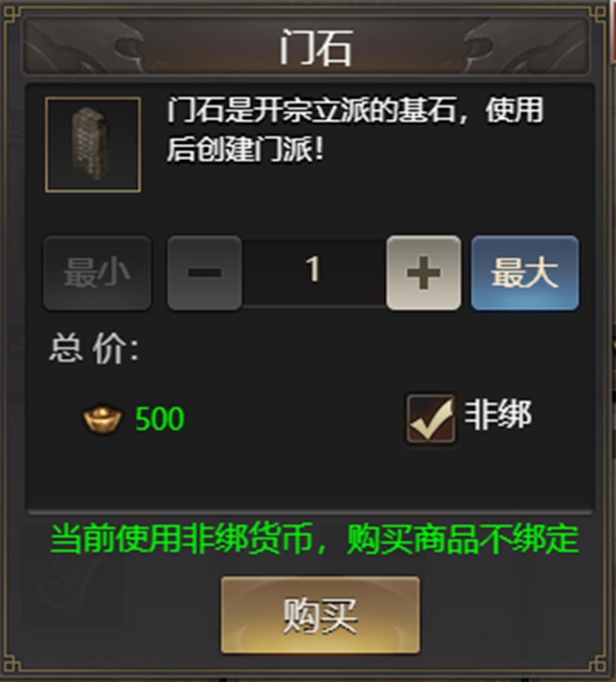This screenshot has width=616, height=682.
Task: Click the 非绑 checkbox label text
Action: (x=498, y=415)
